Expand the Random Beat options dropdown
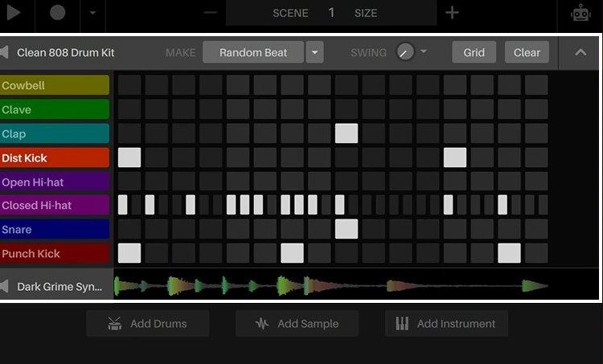 (x=314, y=52)
